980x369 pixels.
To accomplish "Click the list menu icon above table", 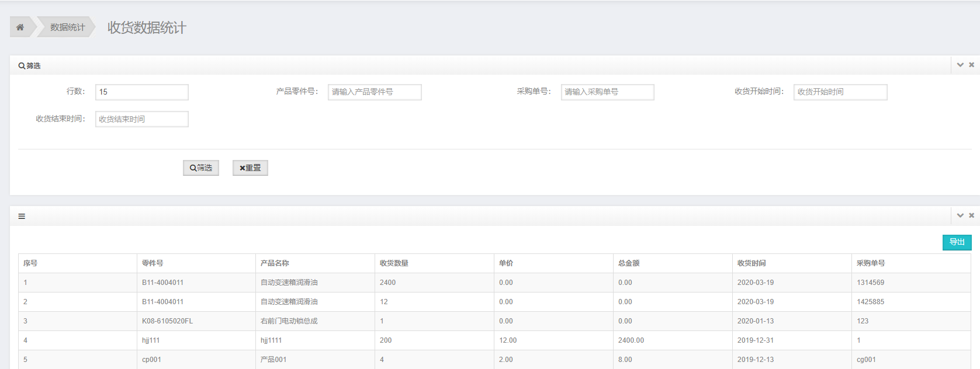I will pyautogui.click(x=22, y=216).
